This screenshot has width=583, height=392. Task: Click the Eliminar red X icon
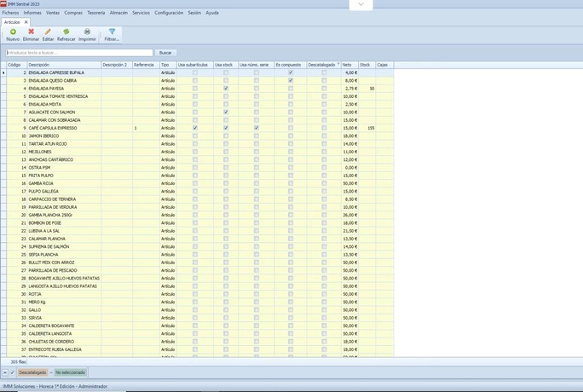click(31, 32)
